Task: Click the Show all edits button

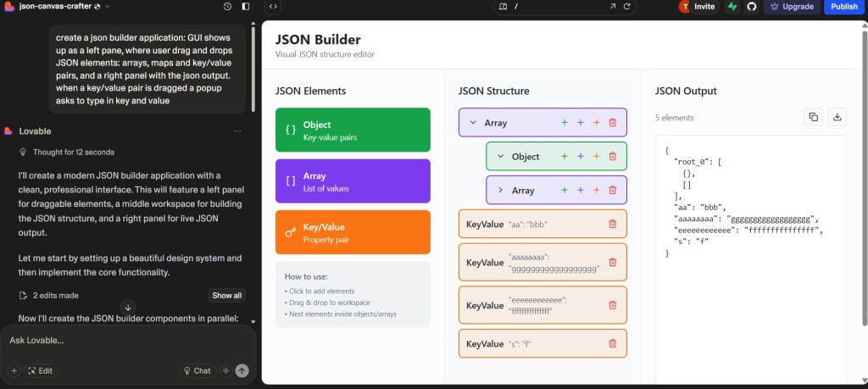Action: [x=227, y=296]
